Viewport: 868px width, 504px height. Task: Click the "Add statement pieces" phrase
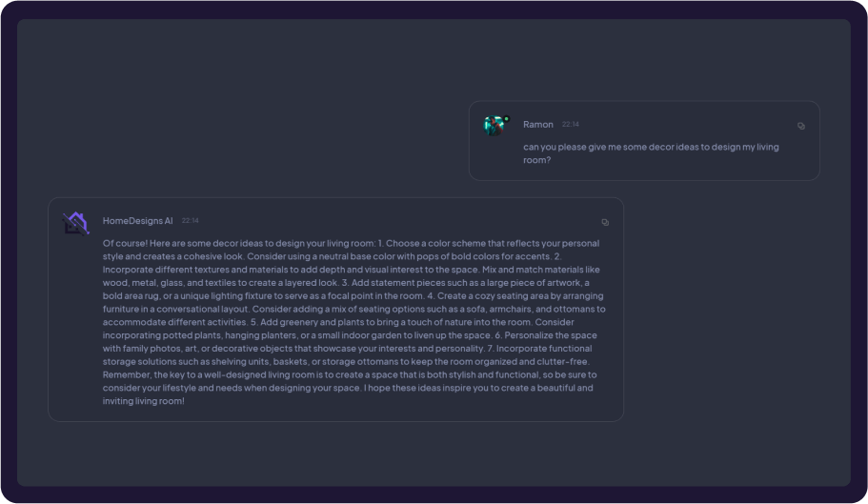(x=397, y=283)
